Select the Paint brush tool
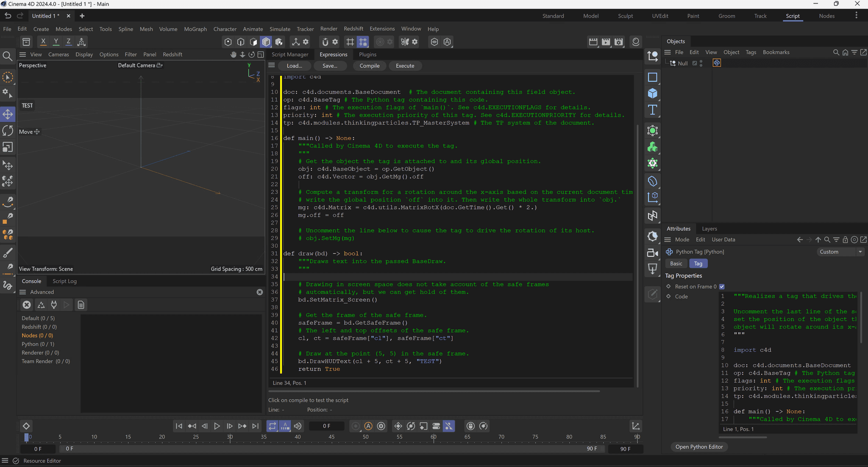 tap(8, 253)
